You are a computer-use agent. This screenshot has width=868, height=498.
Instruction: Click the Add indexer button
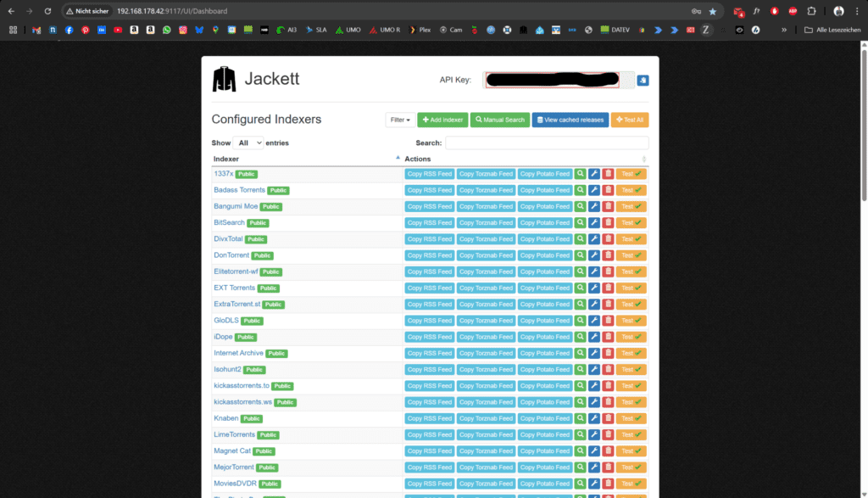(442, 120)
